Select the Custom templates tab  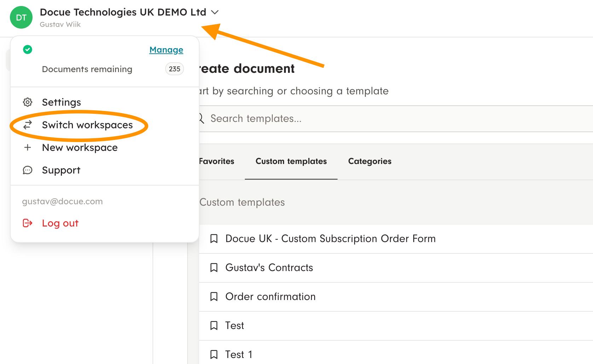(291, 162)
